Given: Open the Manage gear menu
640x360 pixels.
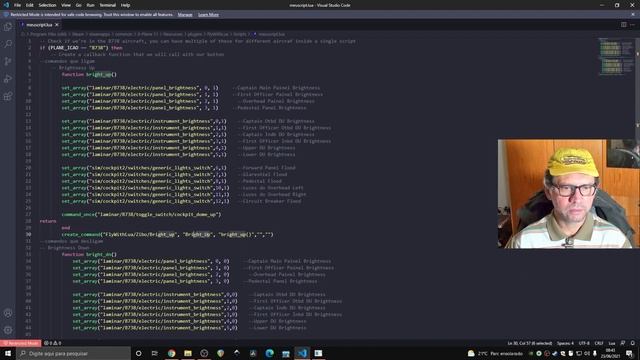Looking at the screenshot, I should (8, 330).
